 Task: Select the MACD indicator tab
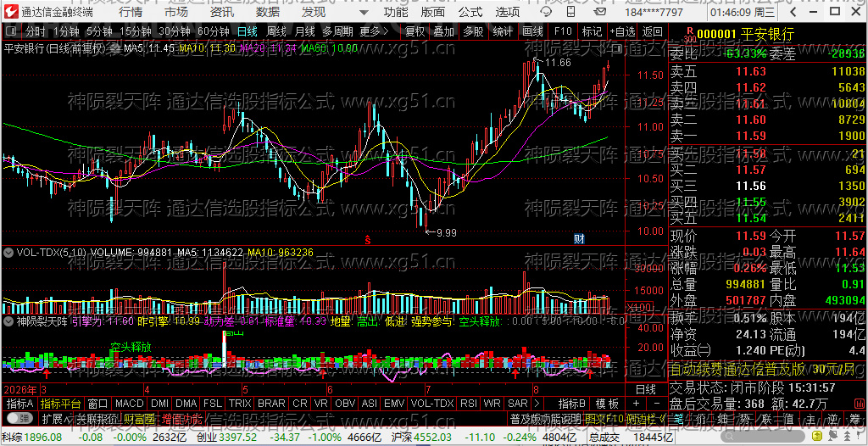(x=129, y=403)
